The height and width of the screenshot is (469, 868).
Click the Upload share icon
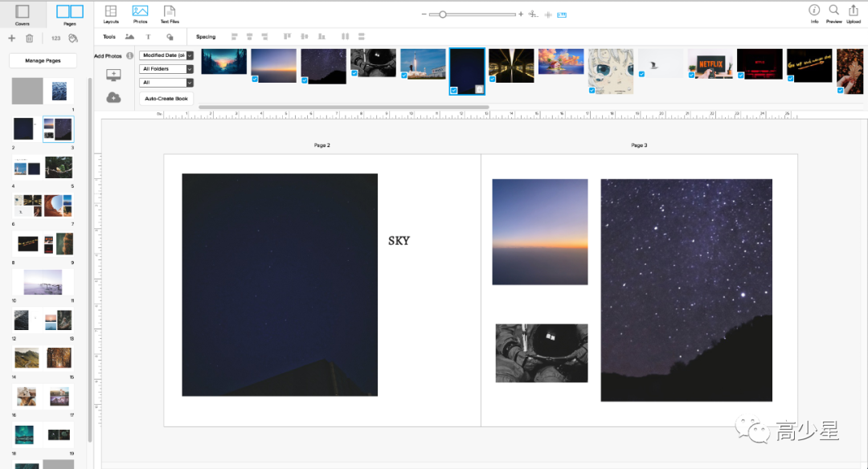coord(854,14)
